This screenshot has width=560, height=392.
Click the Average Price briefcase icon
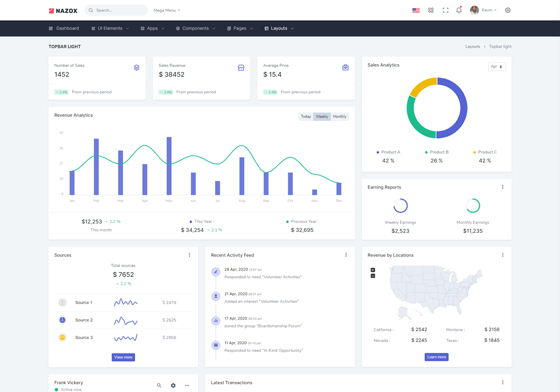click(x=345, y=67)
